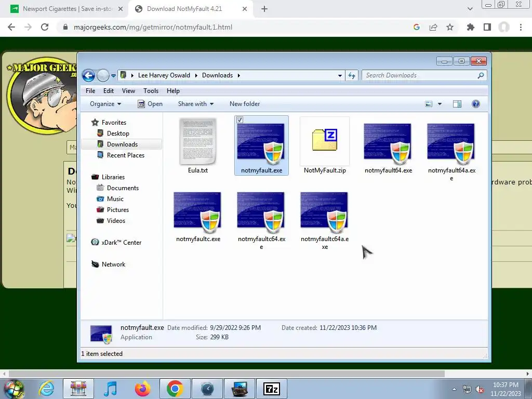
Task: Open Videos library in navigation pane
Action: coord(111,220)
